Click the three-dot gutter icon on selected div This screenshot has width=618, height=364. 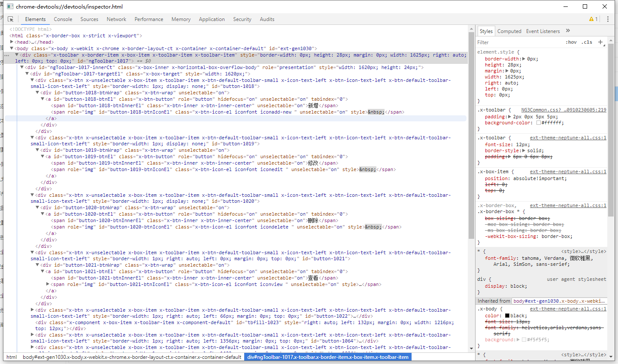pyautogui.click(x=7, y=55)
